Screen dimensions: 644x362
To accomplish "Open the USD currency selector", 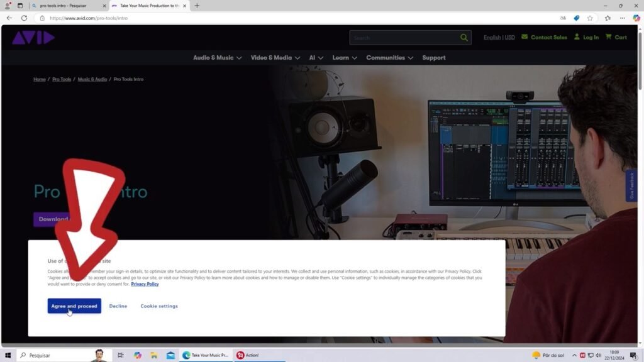I will coord(509,37).
